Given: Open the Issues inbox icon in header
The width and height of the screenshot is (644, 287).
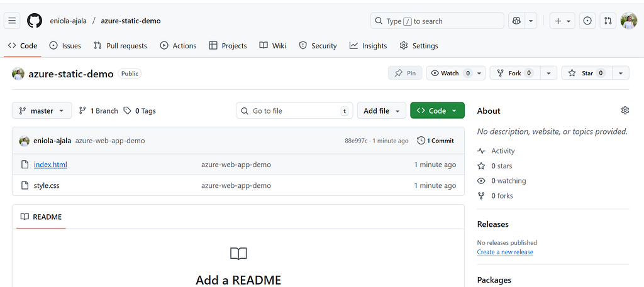Looking at the screenshot, I should [x=587, y=21].
